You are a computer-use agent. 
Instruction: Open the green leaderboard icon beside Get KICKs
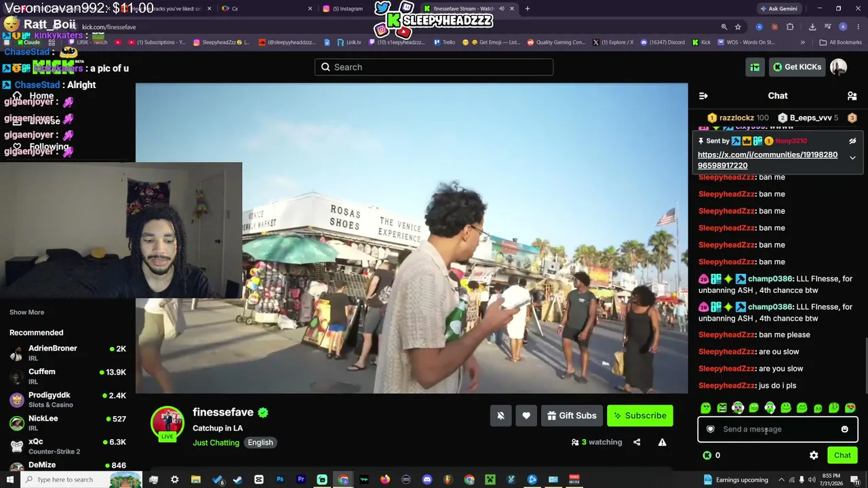[x=755, y=67]
